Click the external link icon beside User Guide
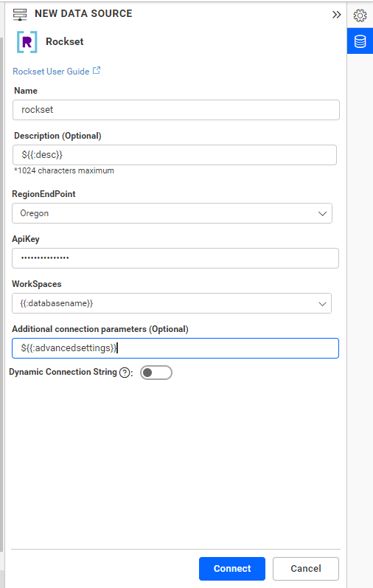Image resolution: width=373 pixels, height=588 pixels. click(x=97, y=70)
